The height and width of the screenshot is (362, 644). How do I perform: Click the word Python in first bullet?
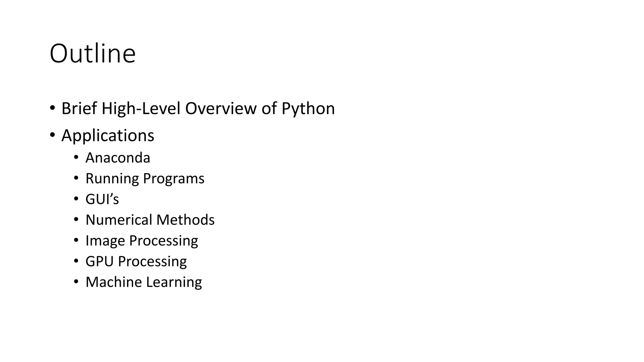pos(308,108)
